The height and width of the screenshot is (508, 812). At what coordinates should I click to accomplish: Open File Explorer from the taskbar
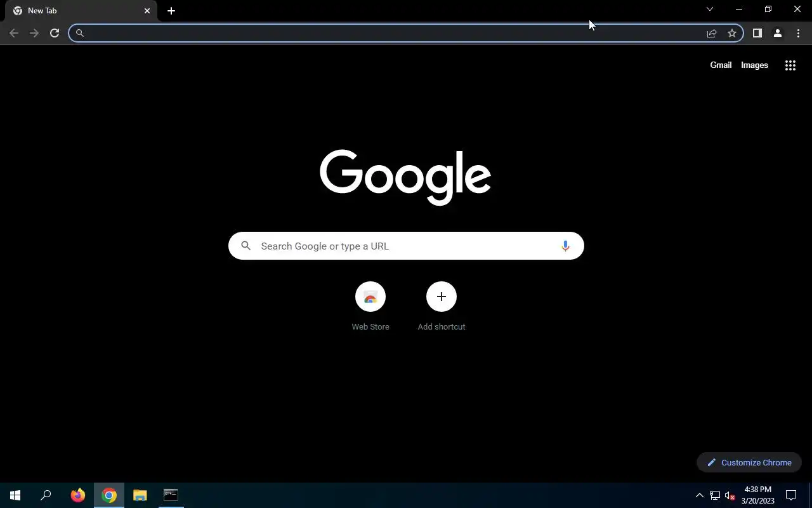[x=140, y=495]
